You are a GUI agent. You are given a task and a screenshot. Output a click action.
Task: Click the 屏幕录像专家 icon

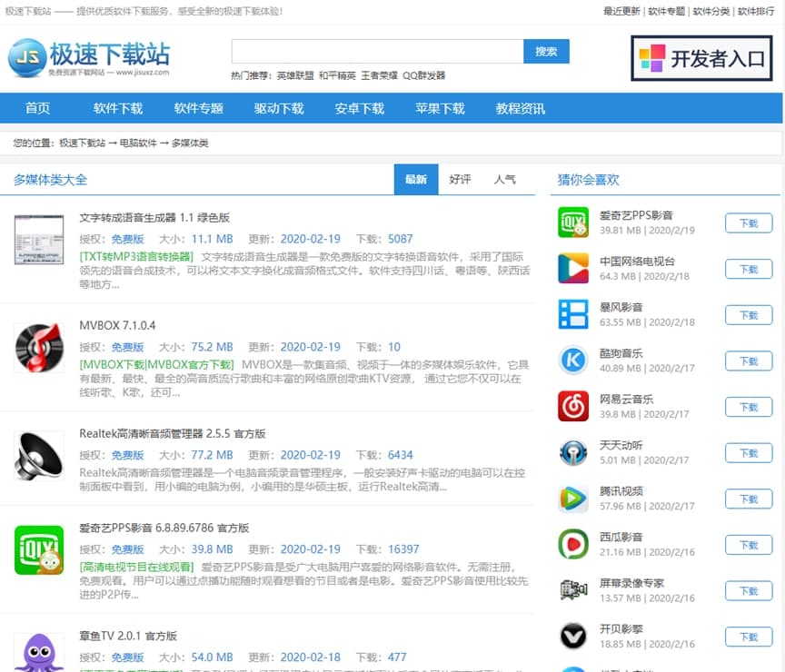pos(573,590)
